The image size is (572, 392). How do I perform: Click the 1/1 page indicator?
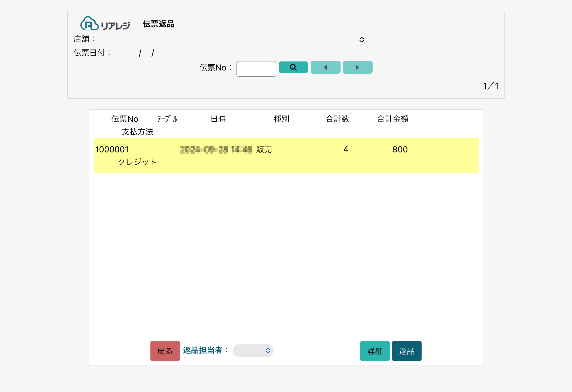490,86
